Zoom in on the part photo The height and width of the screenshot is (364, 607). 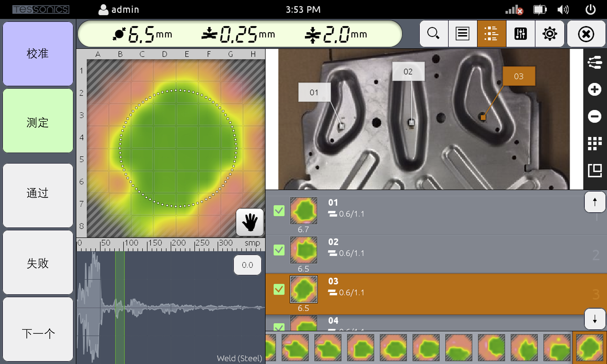coord(594,89)
